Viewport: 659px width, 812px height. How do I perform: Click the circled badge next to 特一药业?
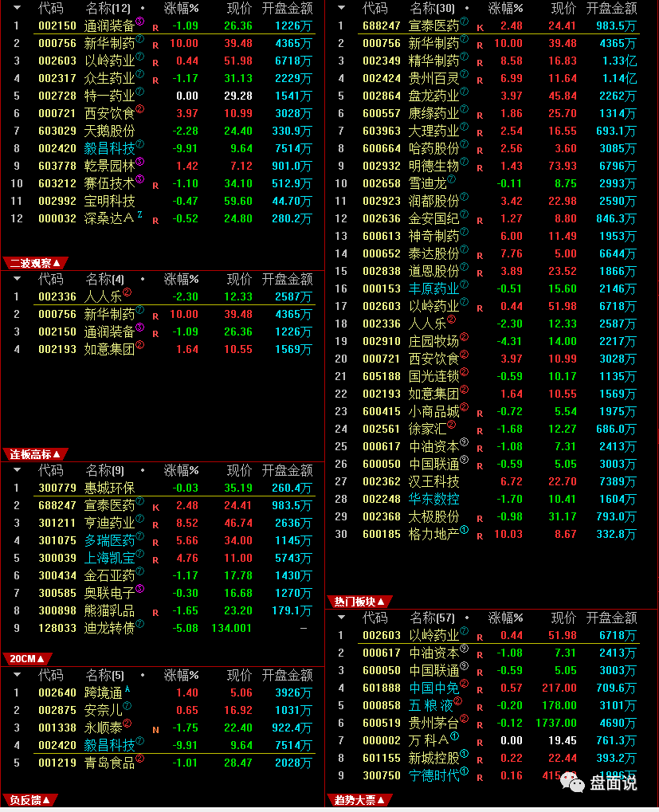(139, 92)
